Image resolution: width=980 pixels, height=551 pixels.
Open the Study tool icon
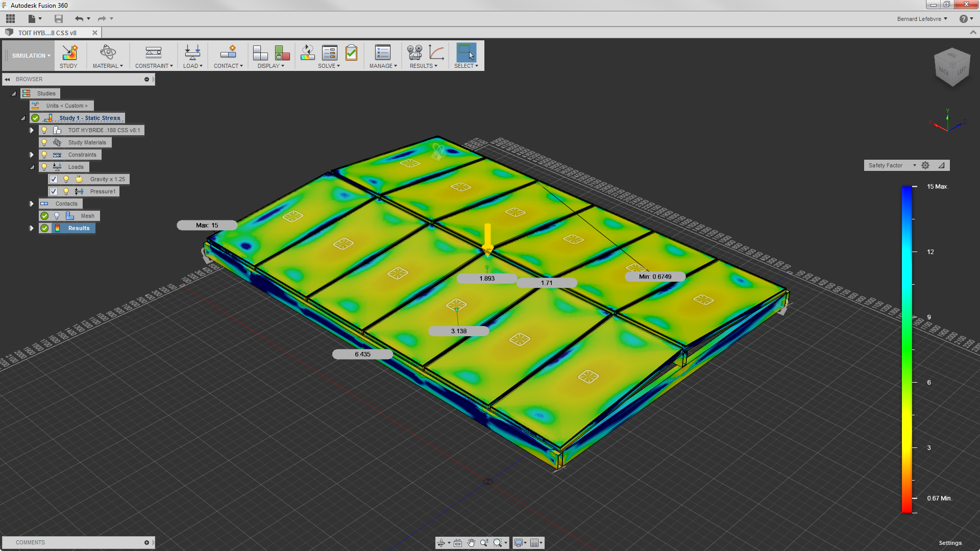[69, 53]
